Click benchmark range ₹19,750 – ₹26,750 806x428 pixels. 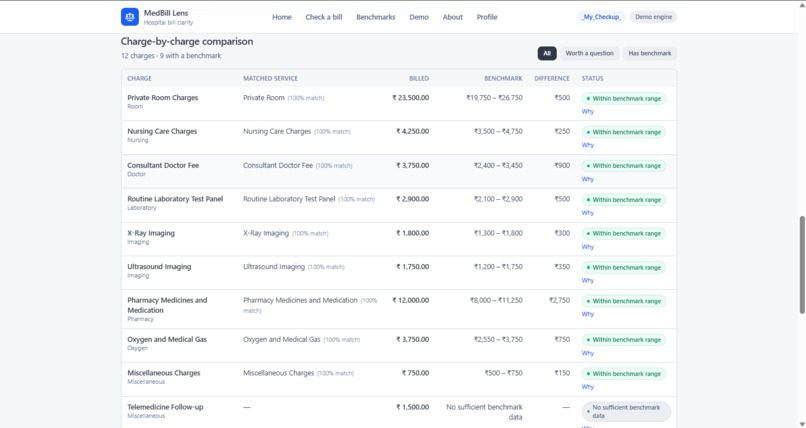click(x=494, y=98)
